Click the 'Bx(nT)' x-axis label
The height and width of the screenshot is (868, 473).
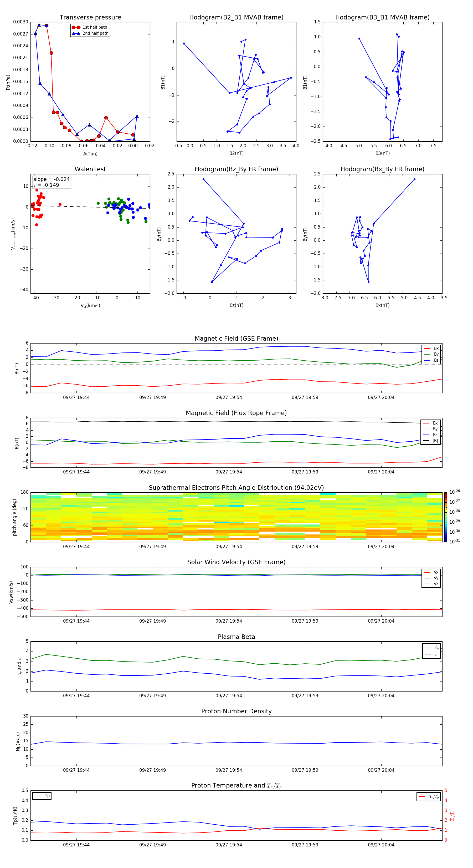[382, 305]
